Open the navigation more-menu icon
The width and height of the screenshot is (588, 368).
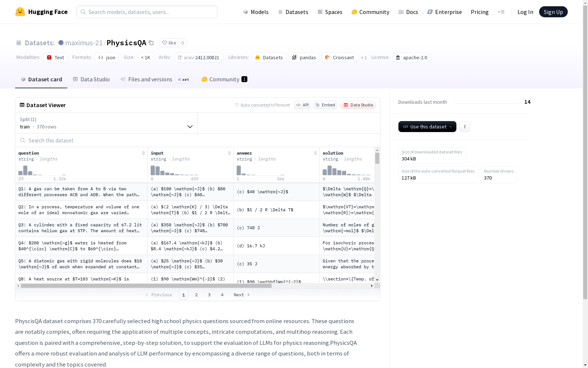501,12
